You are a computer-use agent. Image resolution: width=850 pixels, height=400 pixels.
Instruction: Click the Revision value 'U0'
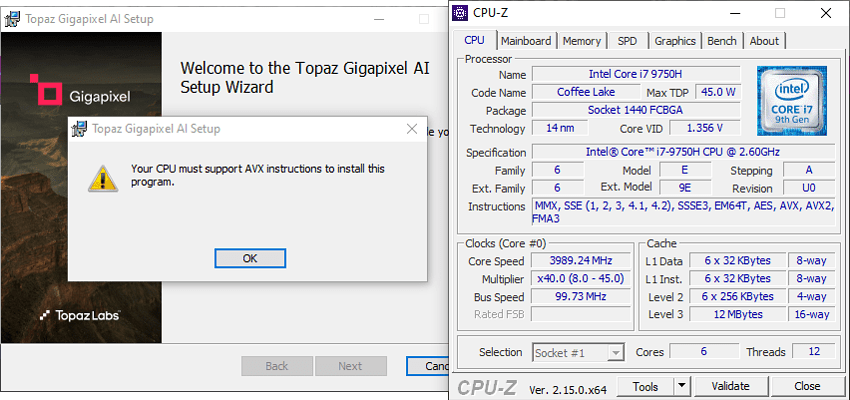tap(809, 188)
